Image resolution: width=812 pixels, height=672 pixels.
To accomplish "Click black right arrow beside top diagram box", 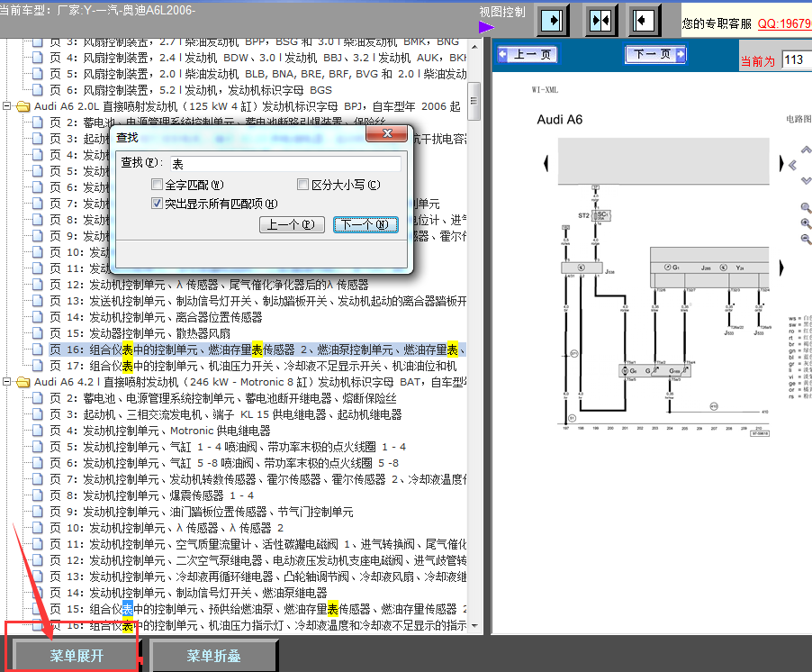I will coord(781,163).
